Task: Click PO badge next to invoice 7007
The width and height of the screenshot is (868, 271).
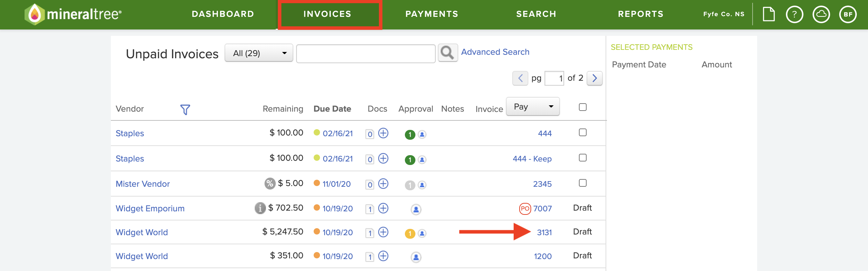Action: (x=525, y=209)
